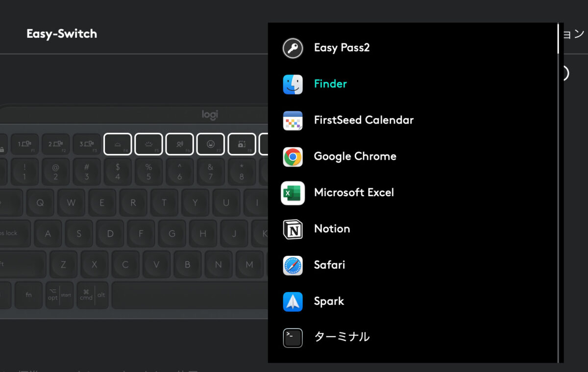This screenshot has height=372, width=588.
Task: Click the M key on keyboard
Action: tap(249, 264)
